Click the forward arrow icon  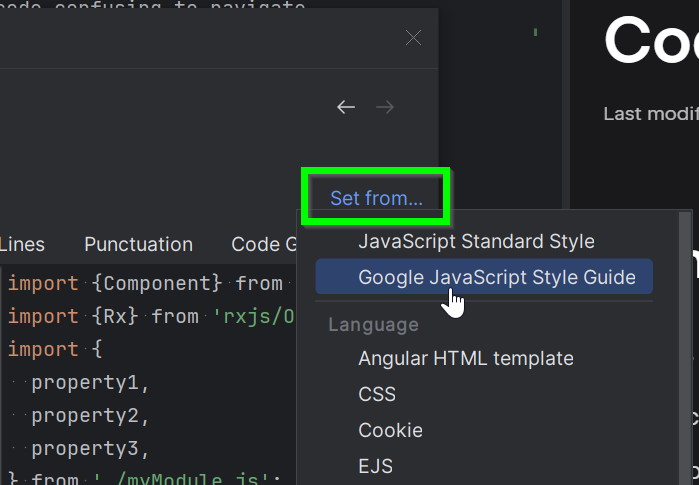click(x=385, y=107)
